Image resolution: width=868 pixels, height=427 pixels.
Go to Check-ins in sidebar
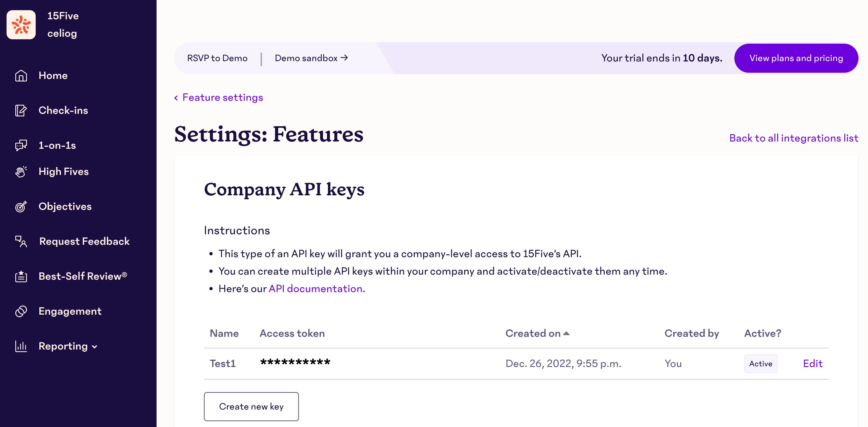click(x=63, y=111)
